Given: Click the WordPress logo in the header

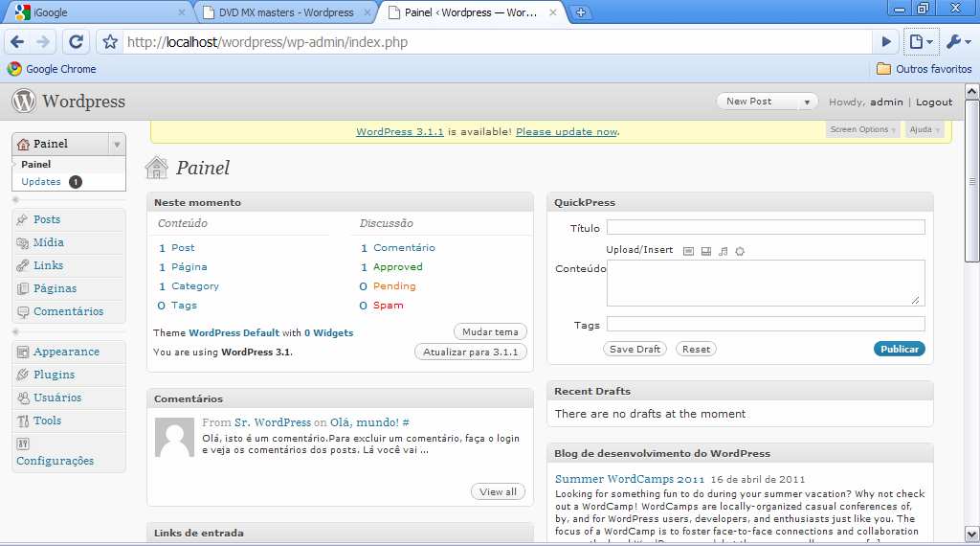Looking at the screenshot, I should tap(24, 101).
